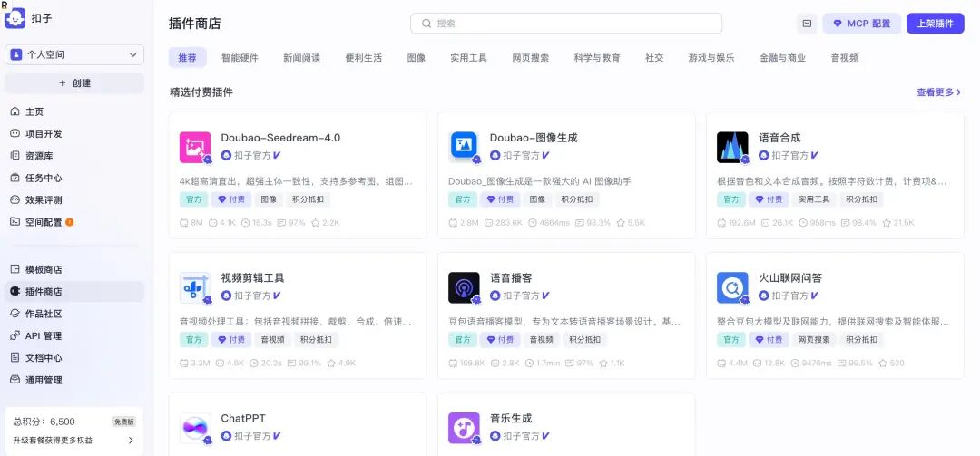The width and height of the screenshot is (980, 456).
Task: Click the 语音播客 title text
Action: click(x=511, y=278)
